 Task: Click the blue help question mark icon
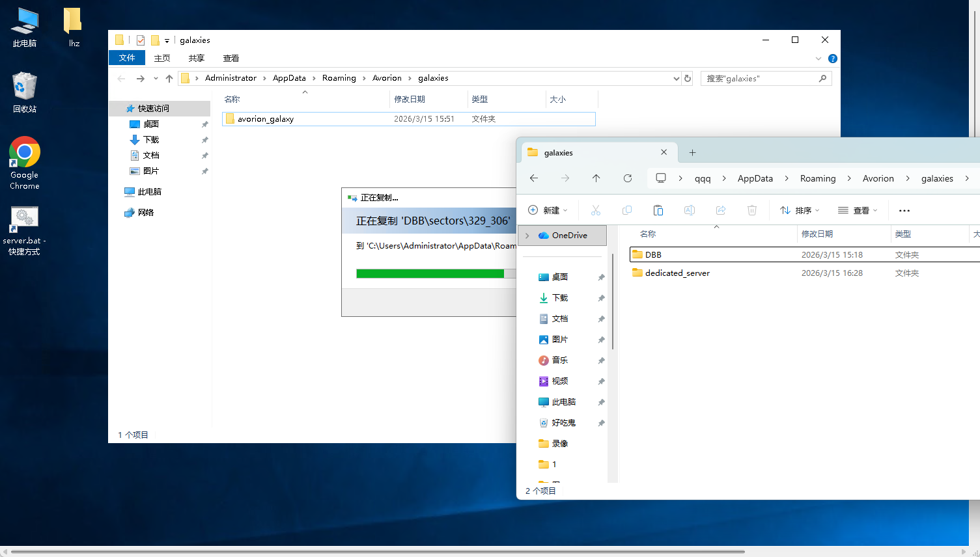coord(832,59)
